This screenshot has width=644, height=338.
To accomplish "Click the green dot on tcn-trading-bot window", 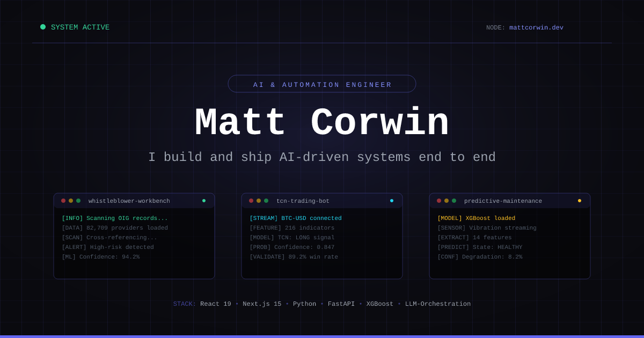I will pos(266,201).
